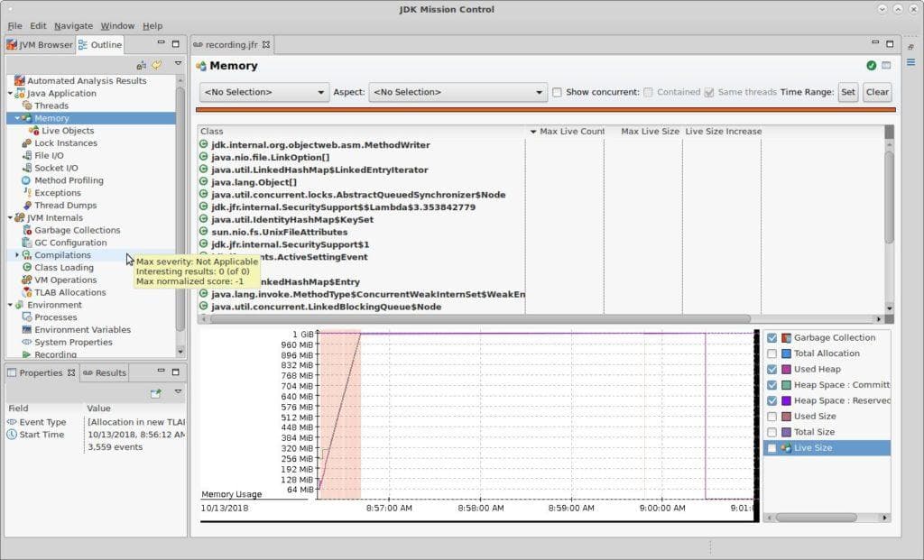Click the class table vertical scrollbar
This screenshot has width=924, height=560.
889,197
